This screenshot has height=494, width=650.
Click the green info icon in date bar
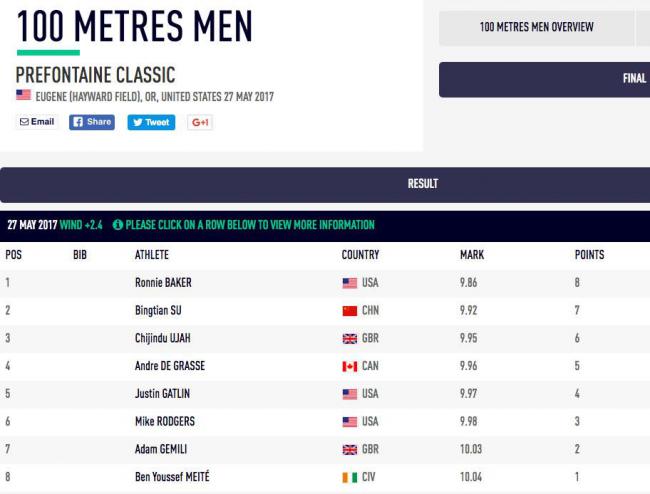click(x=118, y=225)
